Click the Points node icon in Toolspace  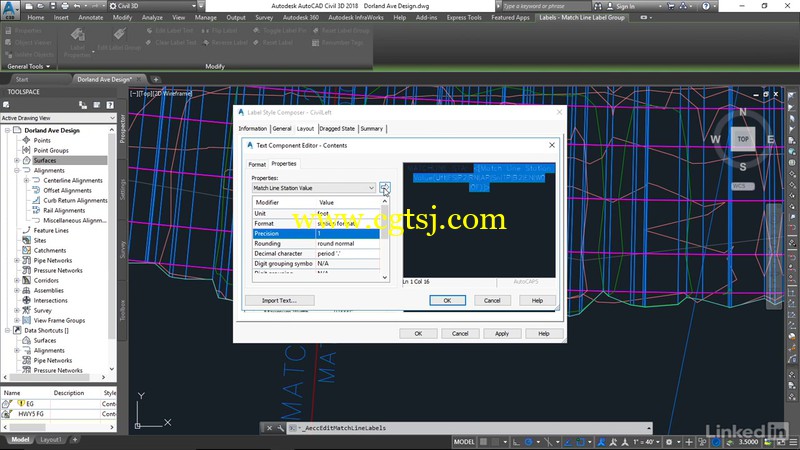[27, 140]
